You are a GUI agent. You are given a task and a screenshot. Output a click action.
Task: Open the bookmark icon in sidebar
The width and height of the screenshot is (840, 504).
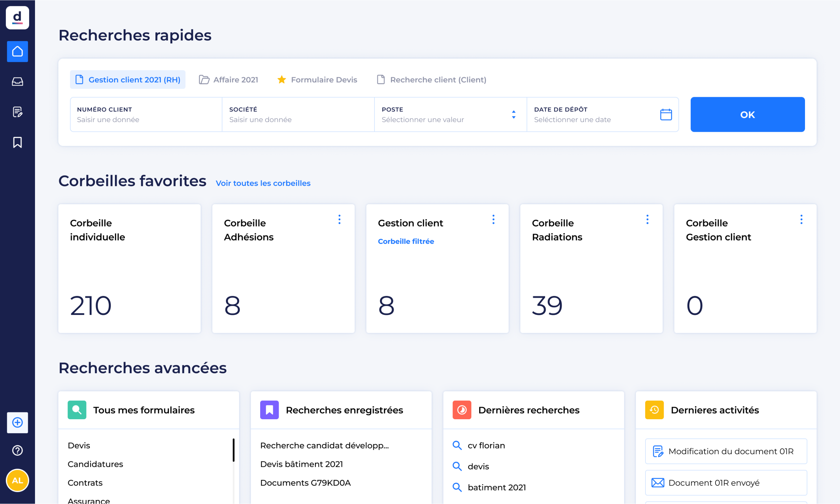[x=17, y=142]
